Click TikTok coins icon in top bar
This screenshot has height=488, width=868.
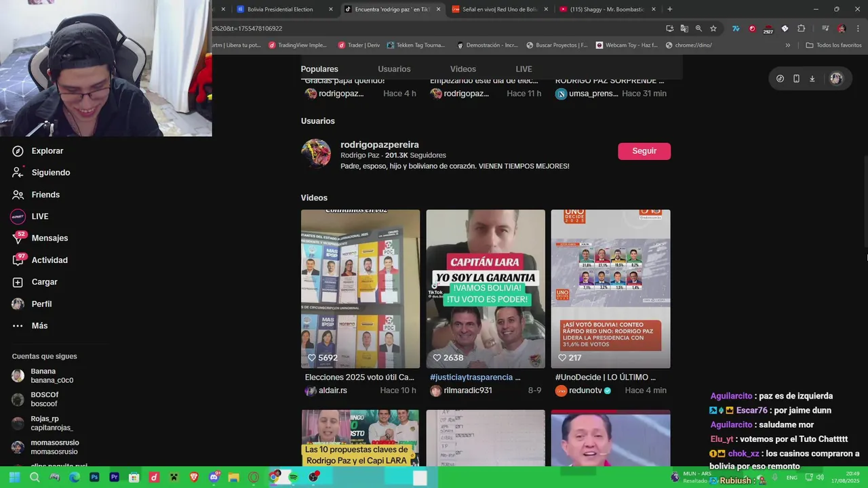(x=780, y=79)
